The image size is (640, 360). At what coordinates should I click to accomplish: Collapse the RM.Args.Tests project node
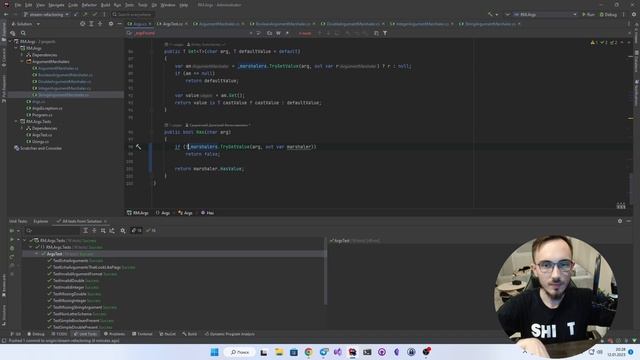16,122
